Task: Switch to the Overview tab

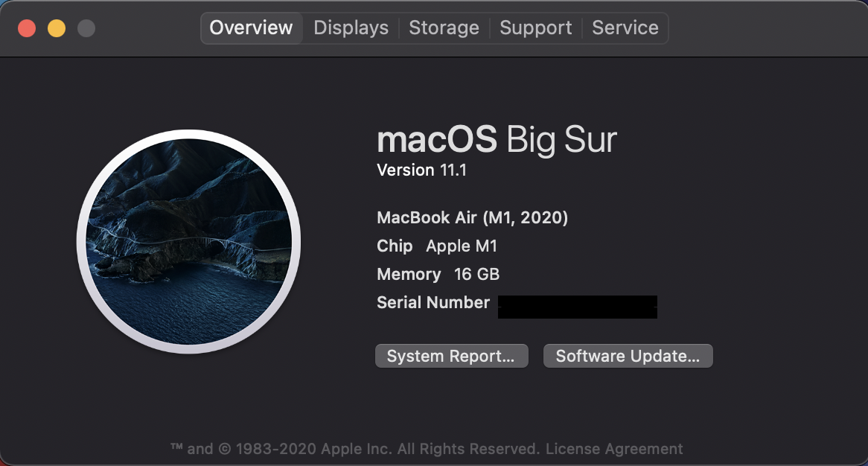Action: click(x=252, y=28)
